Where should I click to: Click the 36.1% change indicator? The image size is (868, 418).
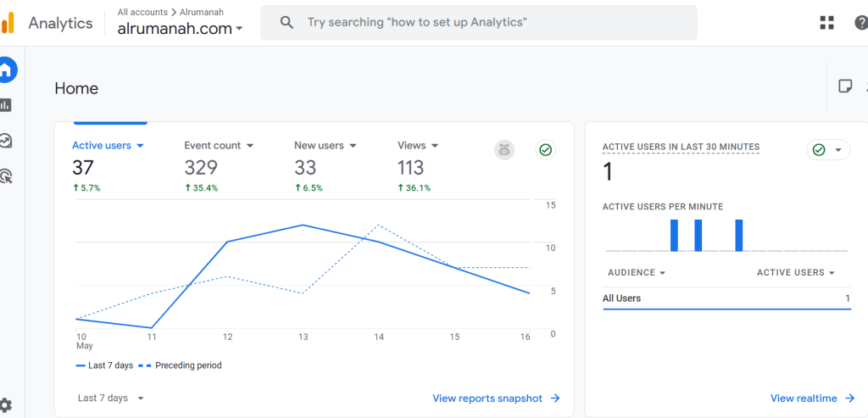pos(414,188)
